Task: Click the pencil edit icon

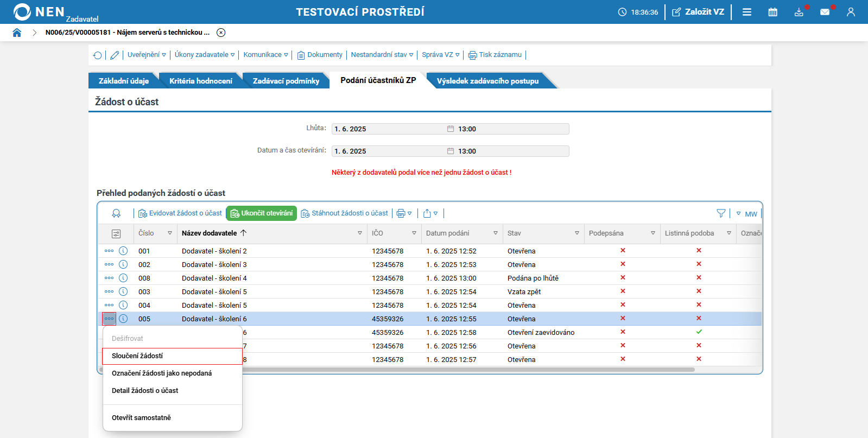Action: 115,55
